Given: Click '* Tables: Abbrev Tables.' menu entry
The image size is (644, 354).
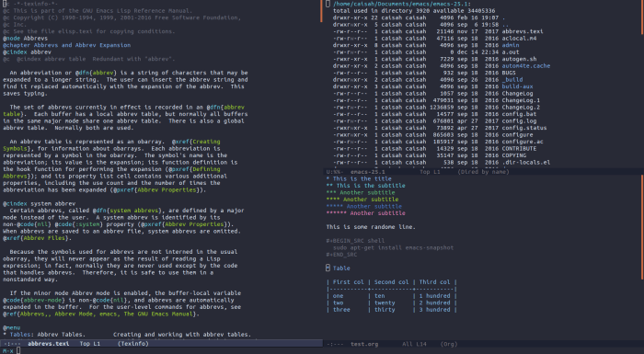Looking at the screenshot, I should pos(44,335).
